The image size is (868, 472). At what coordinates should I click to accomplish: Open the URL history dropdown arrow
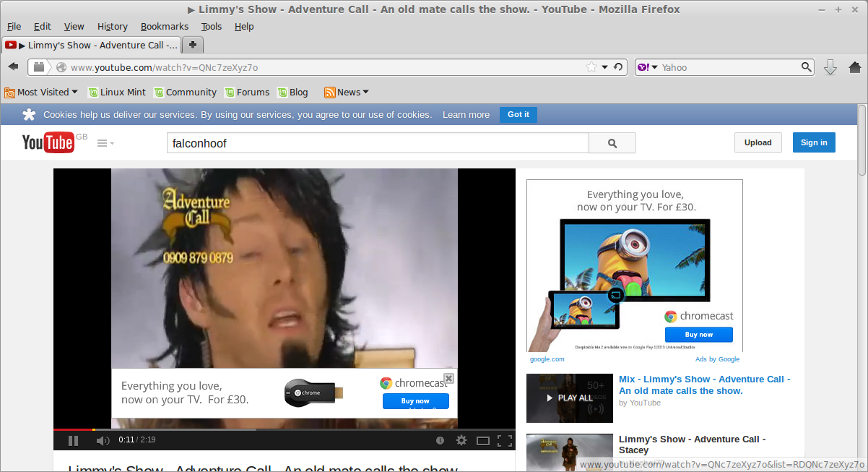605,67
